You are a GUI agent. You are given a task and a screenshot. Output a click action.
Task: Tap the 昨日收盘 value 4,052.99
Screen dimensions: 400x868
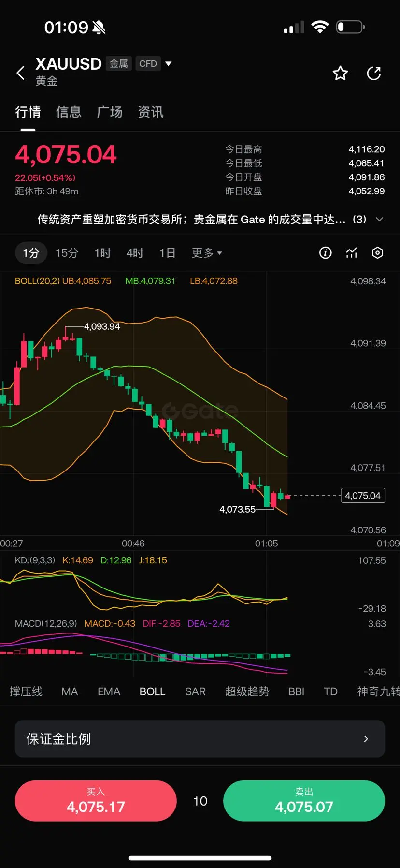click(367, 191)
